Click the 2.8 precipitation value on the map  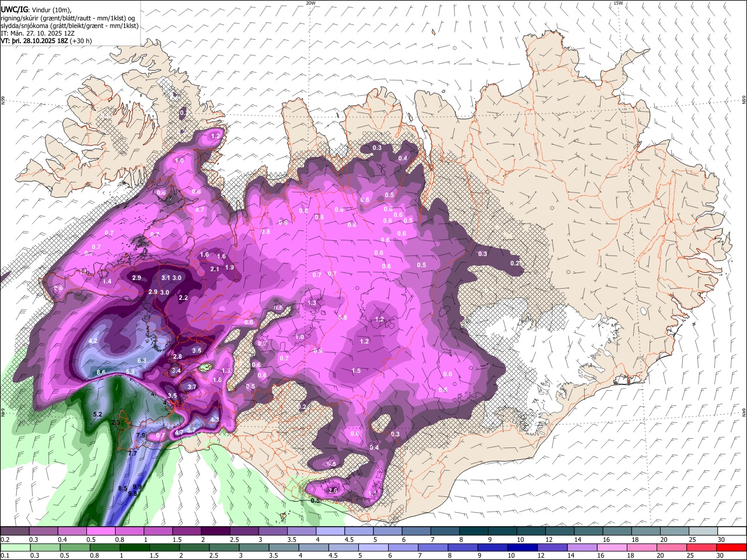(177, 356)
